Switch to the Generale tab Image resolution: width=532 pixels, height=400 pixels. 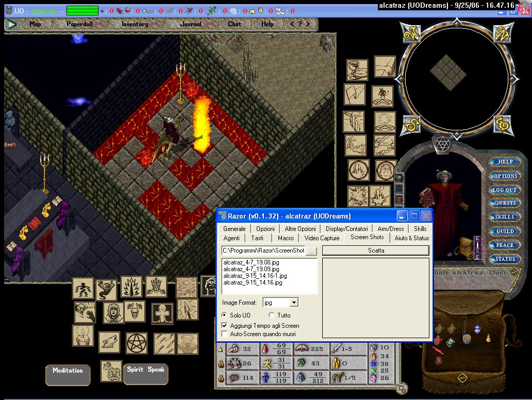tap(234, 229)
